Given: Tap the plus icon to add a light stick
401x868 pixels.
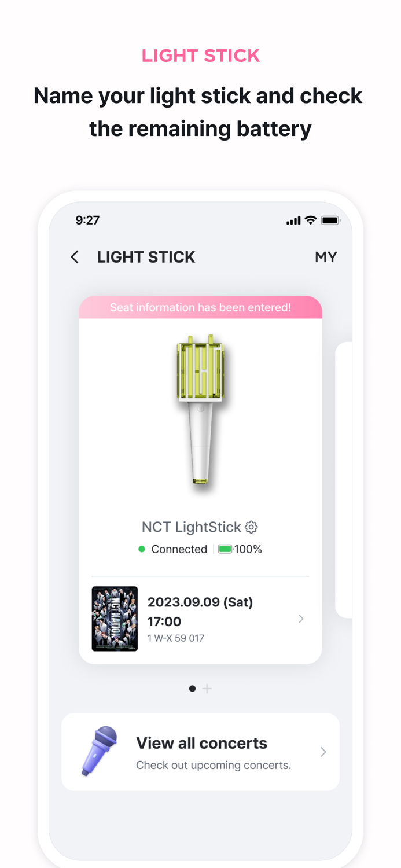Looking at the screenshot, I should point(207,689).
